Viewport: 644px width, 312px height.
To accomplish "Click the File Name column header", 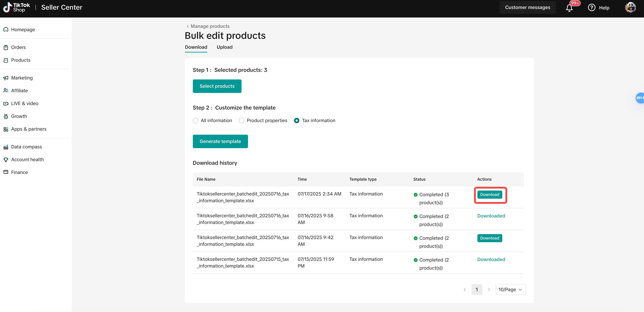I will [x=206, y=179].
